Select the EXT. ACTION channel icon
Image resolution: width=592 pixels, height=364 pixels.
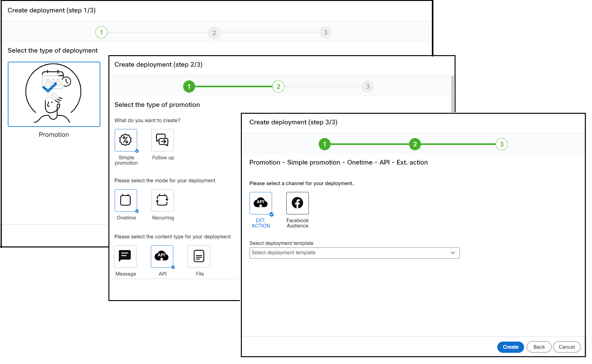(x=261, y=203)
